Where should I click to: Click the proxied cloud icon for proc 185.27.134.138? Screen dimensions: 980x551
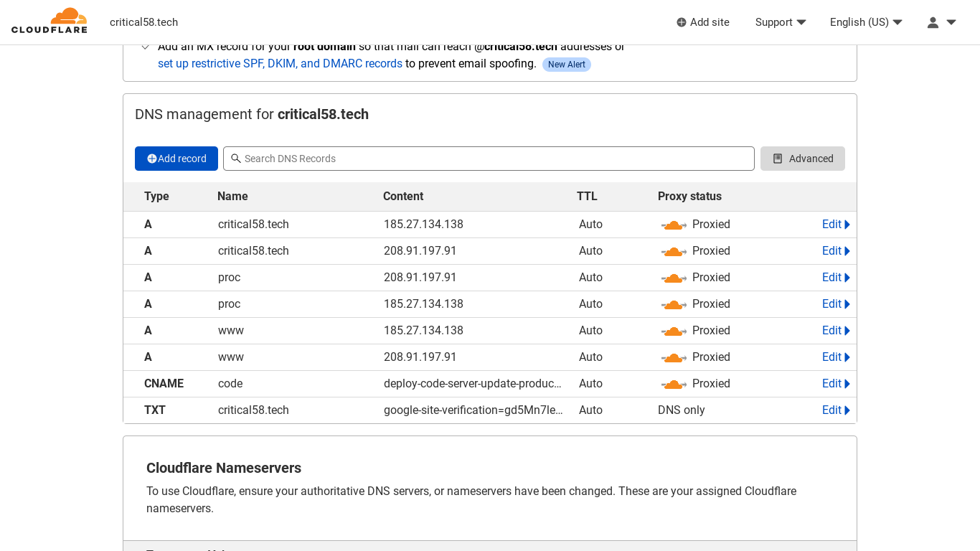click(x=674, y=304)
